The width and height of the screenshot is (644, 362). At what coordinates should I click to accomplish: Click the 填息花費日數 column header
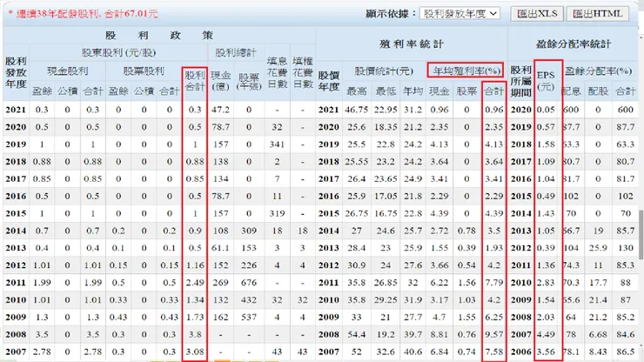click(277, 72)
